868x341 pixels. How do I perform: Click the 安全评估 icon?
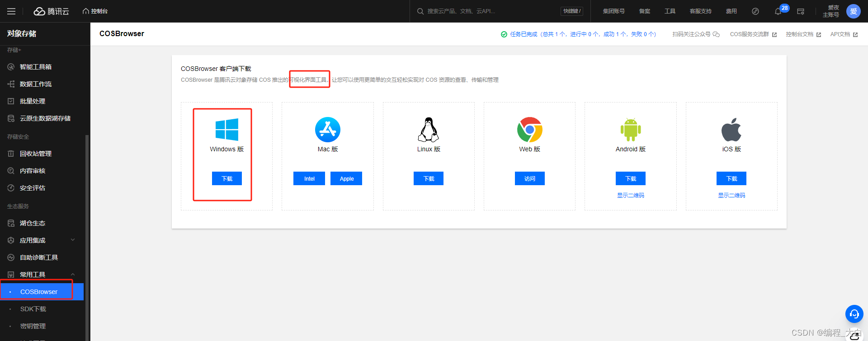point(11,188)
